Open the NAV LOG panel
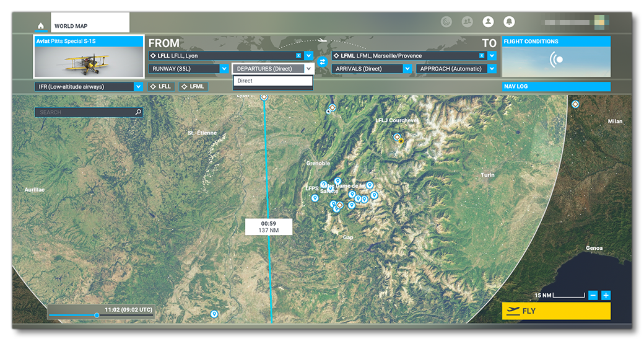Screen dimensions: 644x341 (x=555, y=87)
